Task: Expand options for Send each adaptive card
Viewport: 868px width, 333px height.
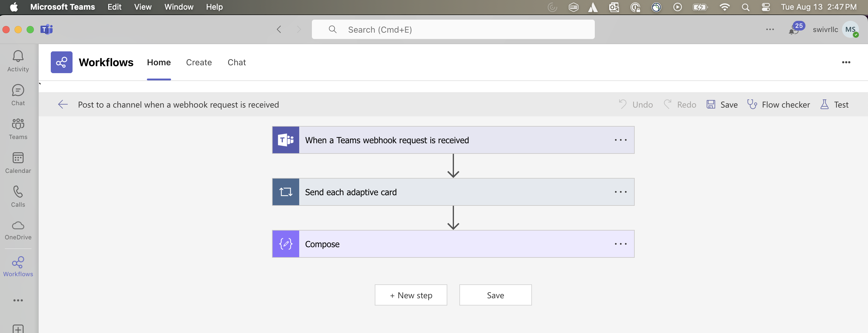Action: tap(620, 191)
